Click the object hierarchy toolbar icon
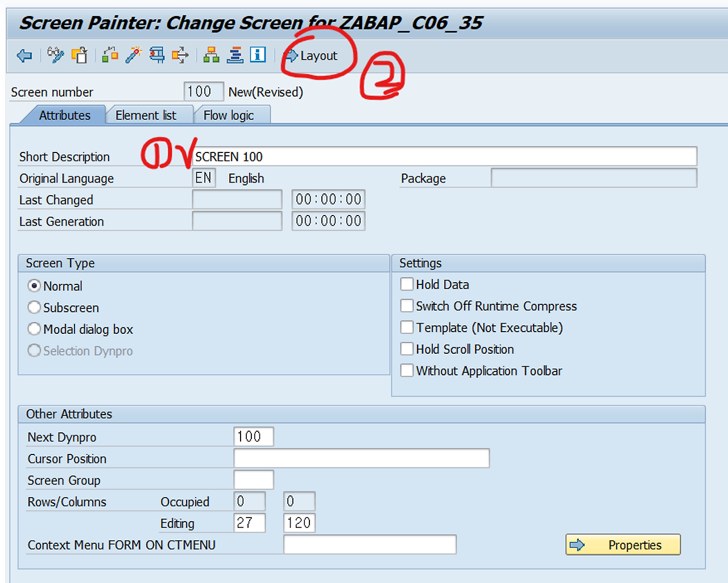The image size is (728, 583). (211, 55)
